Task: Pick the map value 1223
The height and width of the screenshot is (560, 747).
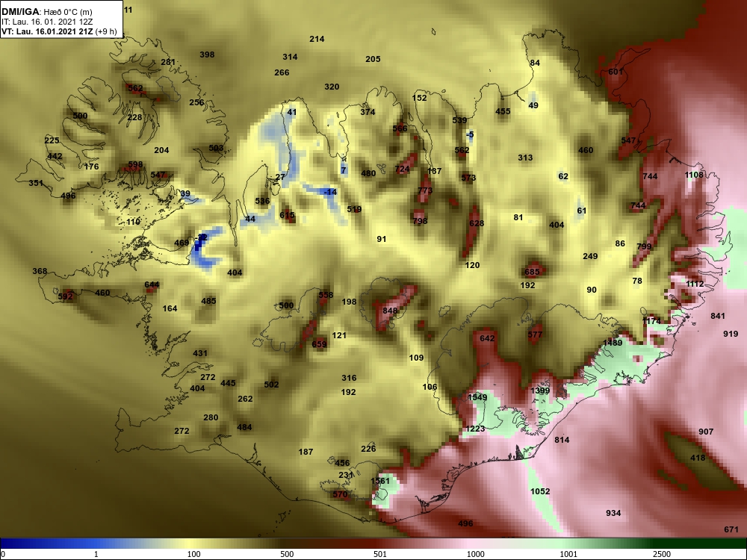Action: point(475,429)
